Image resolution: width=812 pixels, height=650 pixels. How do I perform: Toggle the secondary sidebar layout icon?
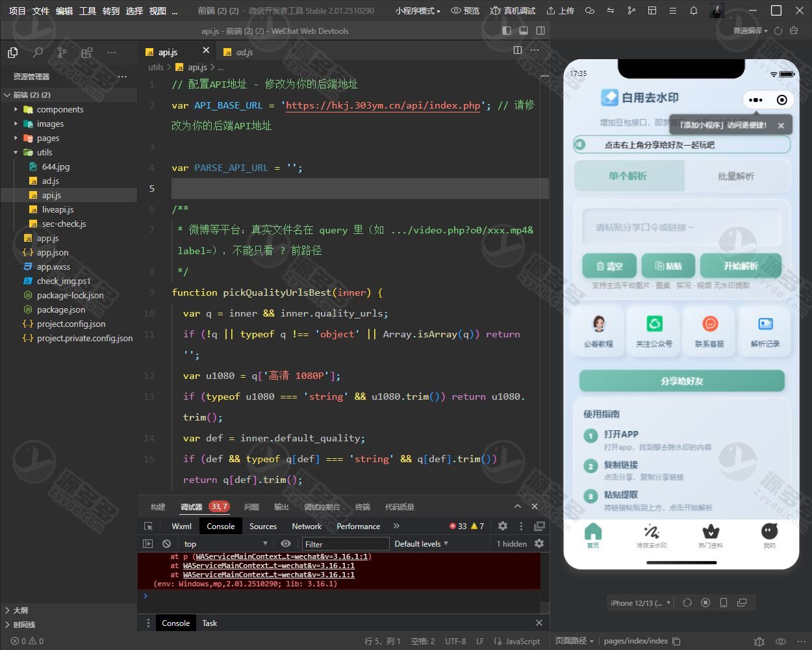(540, 31)
